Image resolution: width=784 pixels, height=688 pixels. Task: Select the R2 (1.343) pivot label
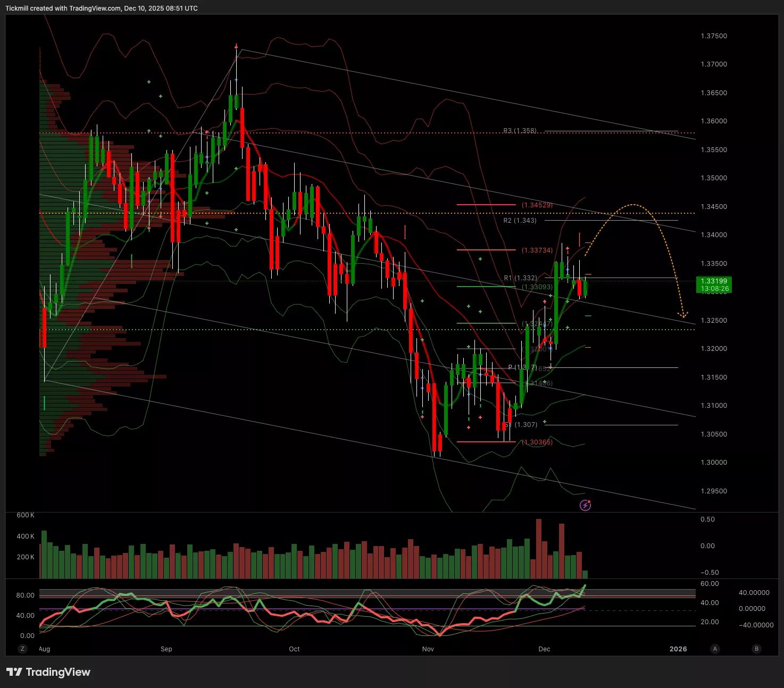coord(520,220)
